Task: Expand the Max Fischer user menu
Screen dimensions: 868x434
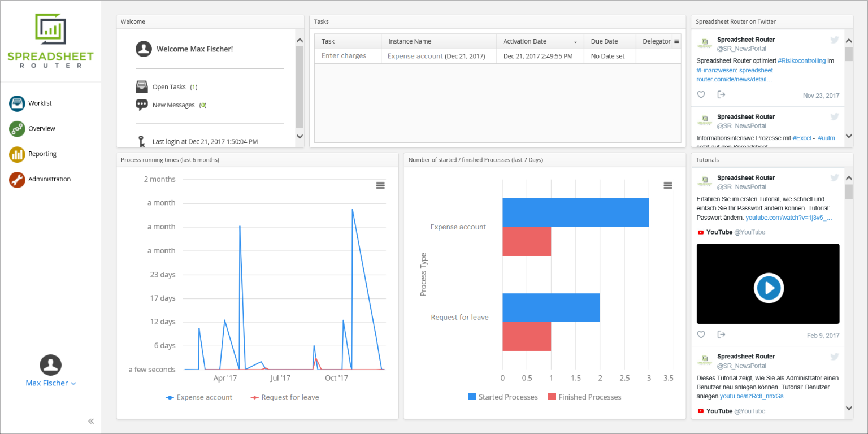Action: point(50,383)
